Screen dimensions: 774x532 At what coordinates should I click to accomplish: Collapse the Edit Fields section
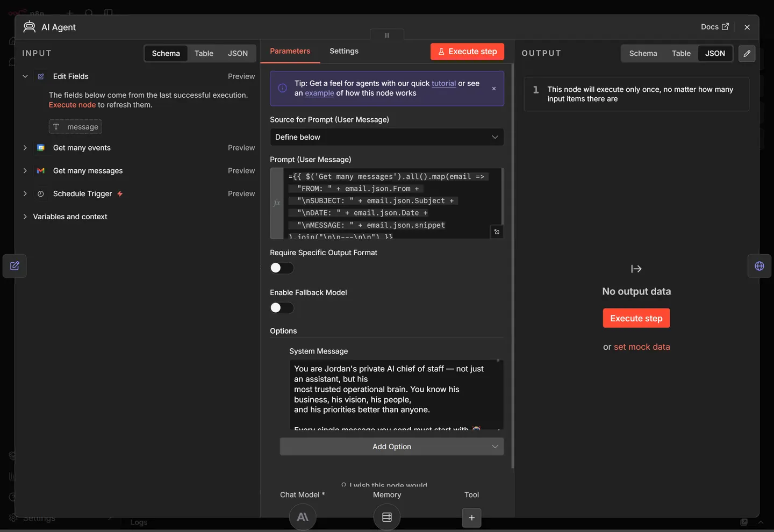pyautogui.click(x=25, y=76)
